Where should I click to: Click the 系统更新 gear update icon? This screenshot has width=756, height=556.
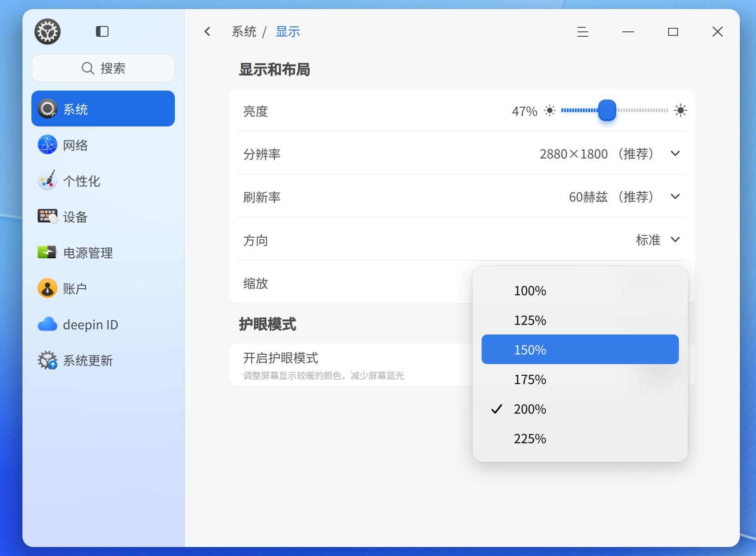click(x=48, y=360)
